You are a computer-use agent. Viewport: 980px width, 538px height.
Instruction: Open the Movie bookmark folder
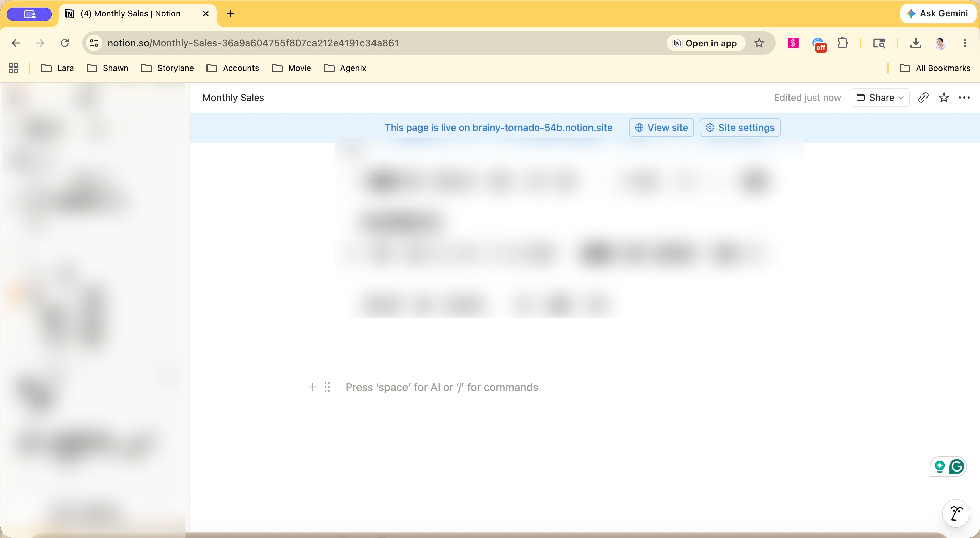292,68
